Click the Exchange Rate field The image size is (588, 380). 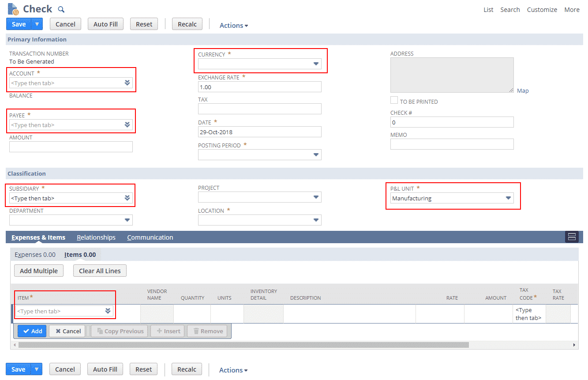tap(260, 87)
